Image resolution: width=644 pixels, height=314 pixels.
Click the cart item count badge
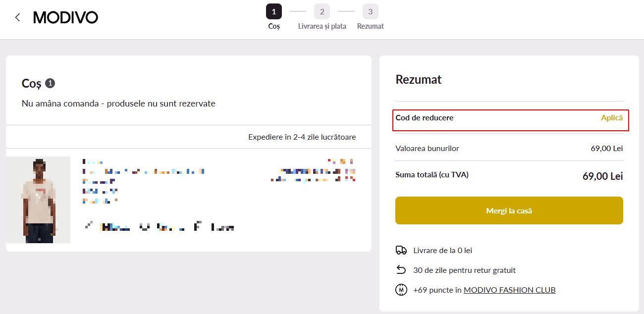pos(50,83)
